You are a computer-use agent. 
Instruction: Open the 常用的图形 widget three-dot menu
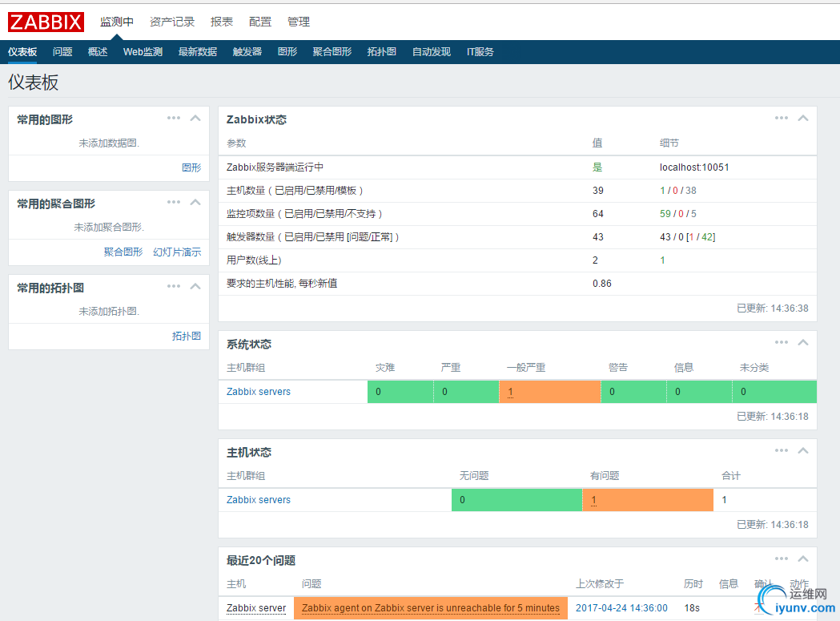click(x=174, y=118)
